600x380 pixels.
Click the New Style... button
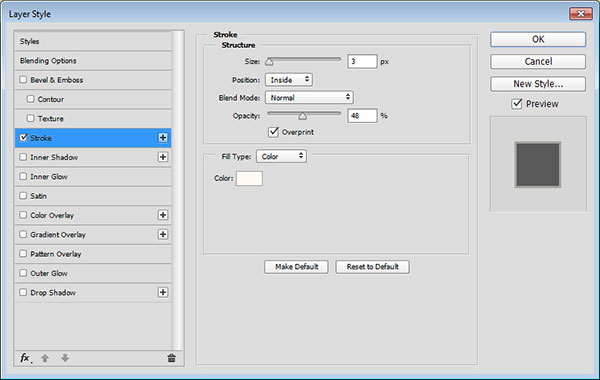[538, 84]
